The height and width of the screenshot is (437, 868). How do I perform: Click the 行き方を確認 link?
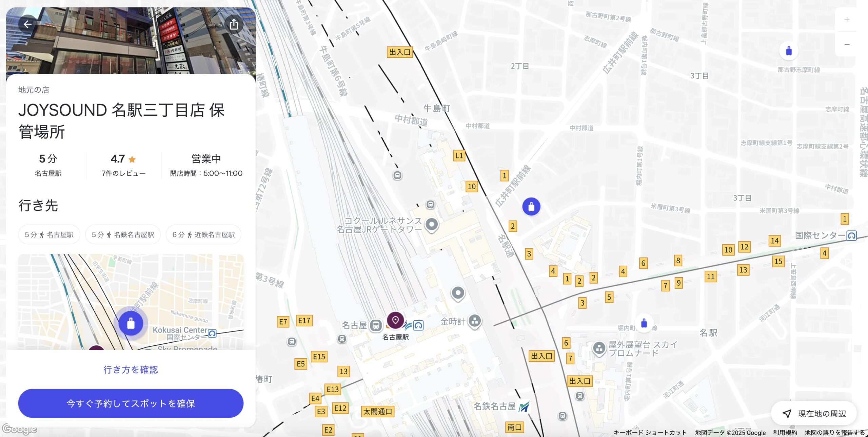coord(131,369)
